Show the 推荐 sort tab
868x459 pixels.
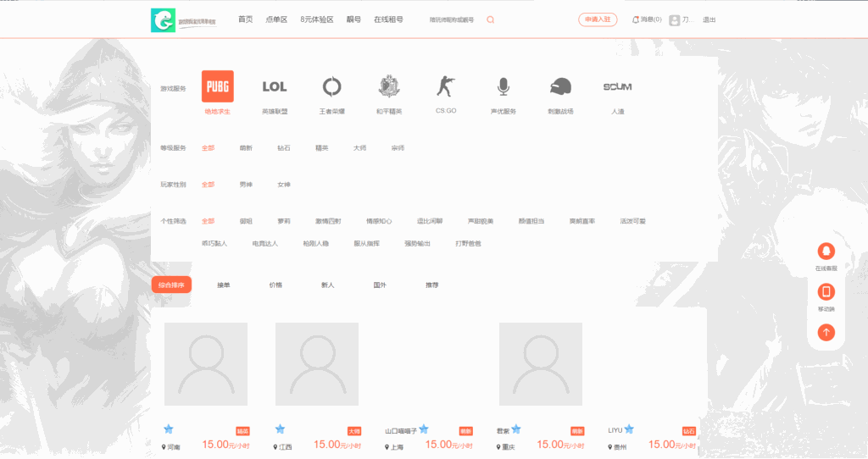click(x=431, y=285)
